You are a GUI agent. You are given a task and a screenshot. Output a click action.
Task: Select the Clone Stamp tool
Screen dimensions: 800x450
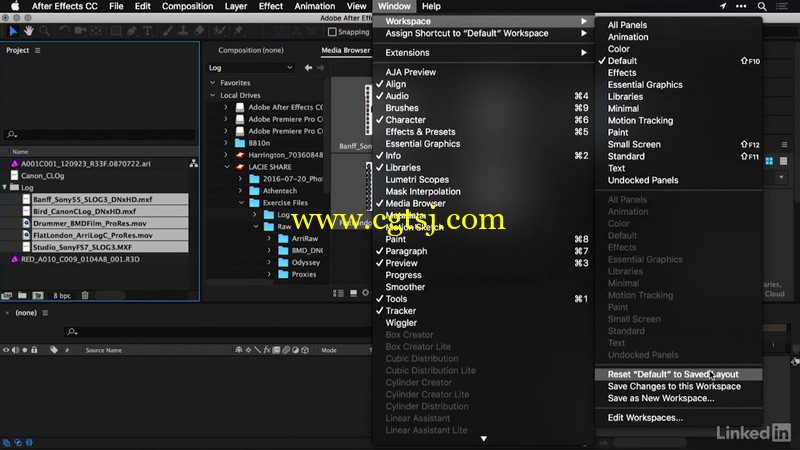(183, 31)
